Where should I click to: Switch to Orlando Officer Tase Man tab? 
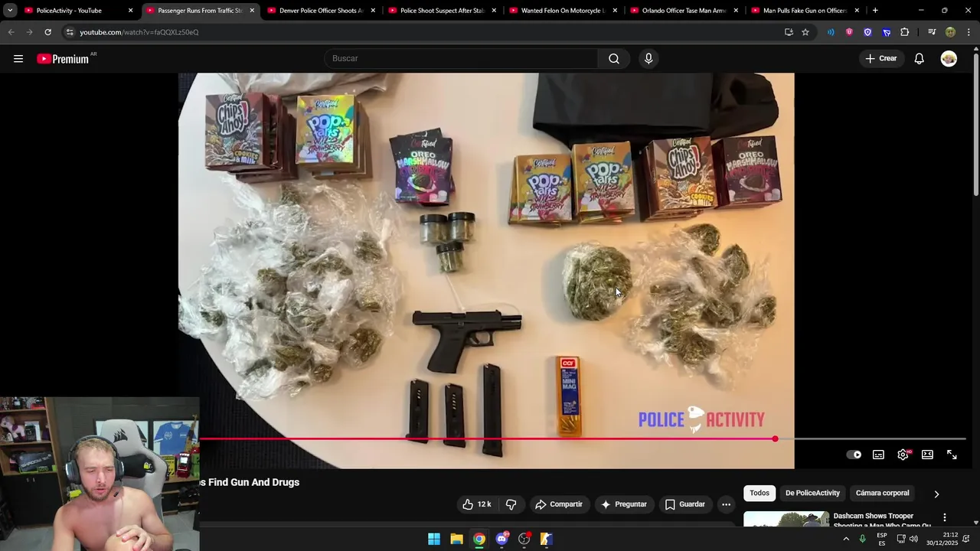pos(684,11)
